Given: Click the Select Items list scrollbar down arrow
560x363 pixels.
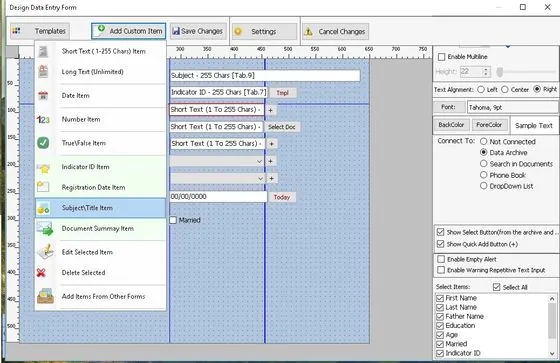Looking at the screenshot, I should (552, 353).
